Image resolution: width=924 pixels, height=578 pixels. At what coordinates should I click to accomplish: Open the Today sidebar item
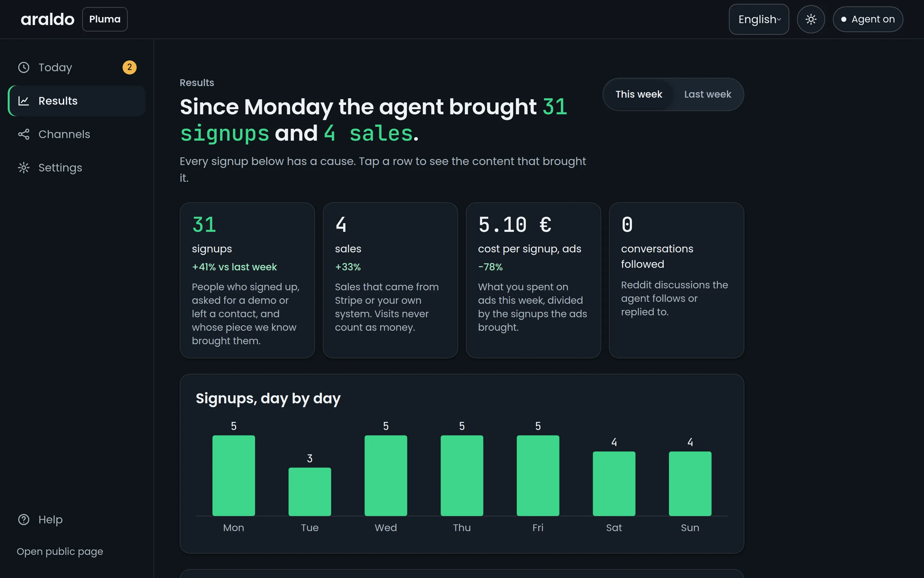77,67
